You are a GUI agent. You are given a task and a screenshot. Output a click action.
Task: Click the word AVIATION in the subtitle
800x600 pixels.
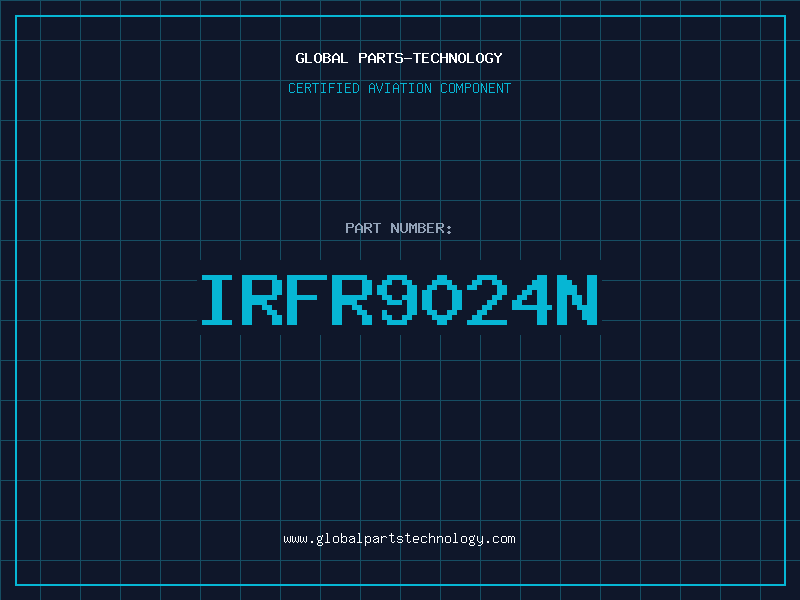400,88
